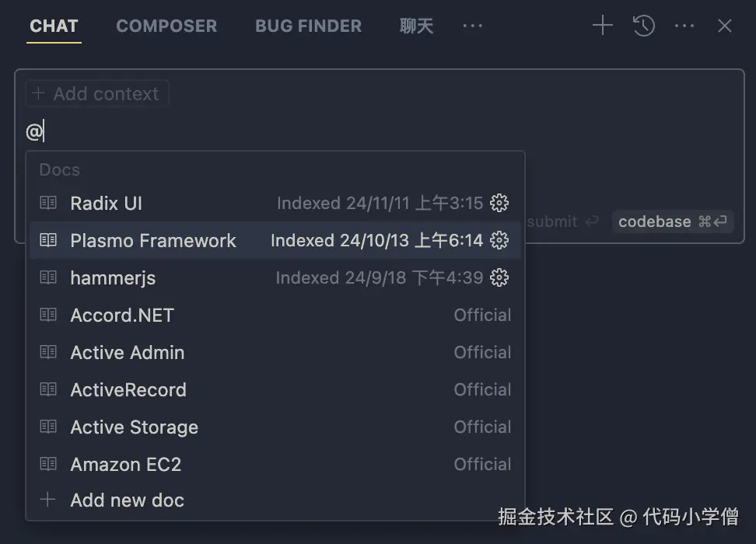Open the top-right more options ellipsis

pos(684,26)
